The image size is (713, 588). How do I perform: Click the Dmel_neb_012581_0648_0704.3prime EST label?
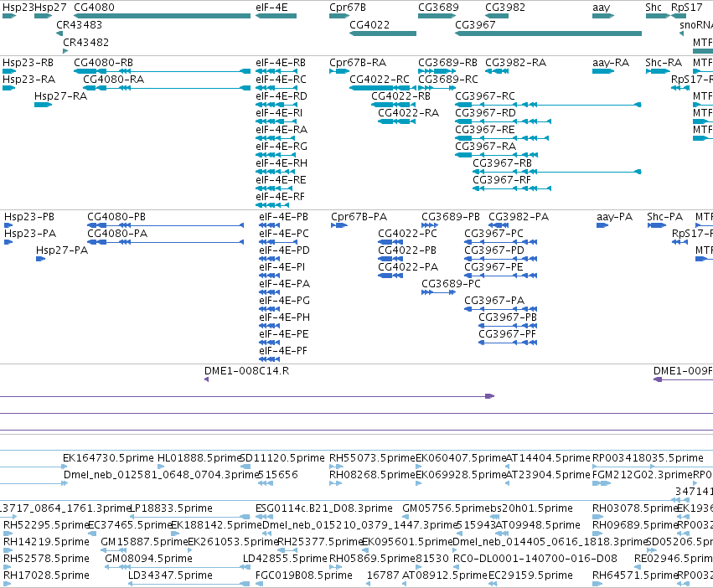click(x=161, y=474)
